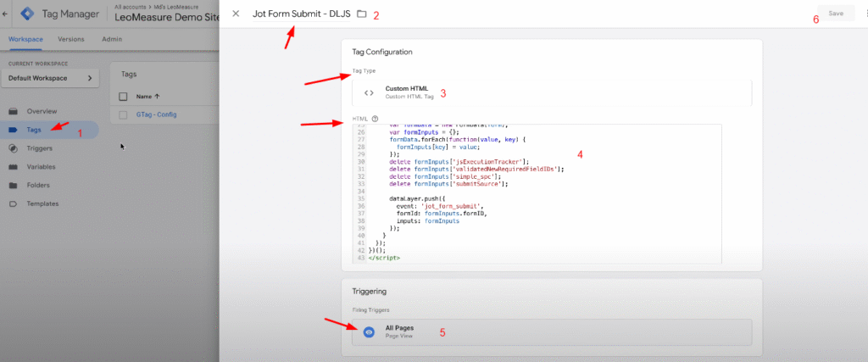The height and width of the screenshot is (362, 868).
Task: Rename the tag title Jot Form Submit - DLJS
Action: click(x=302, y=14)
